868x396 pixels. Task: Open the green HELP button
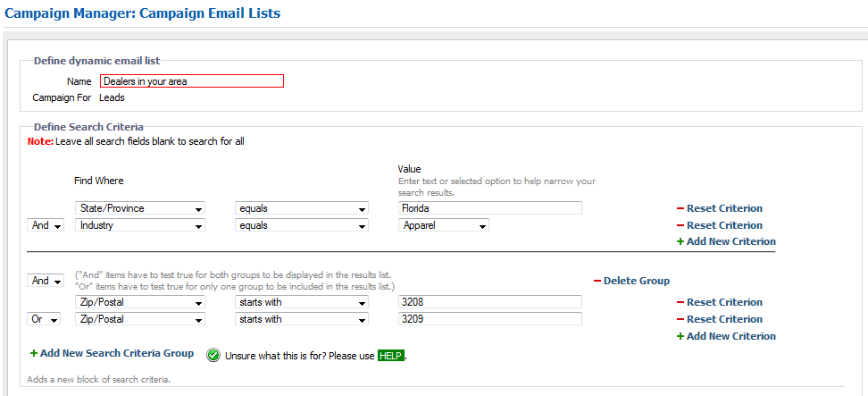392,356
